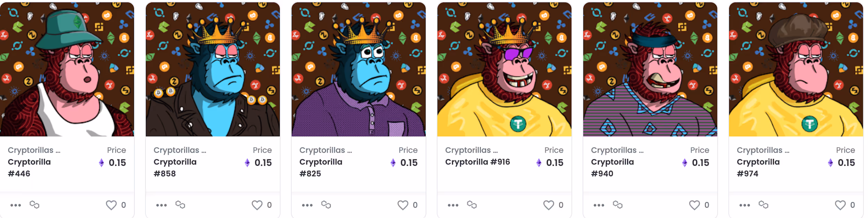Copy the link of Cryptorilla #974
The width and height of the screenshot is (868, 218).
[x=763, y=204]
